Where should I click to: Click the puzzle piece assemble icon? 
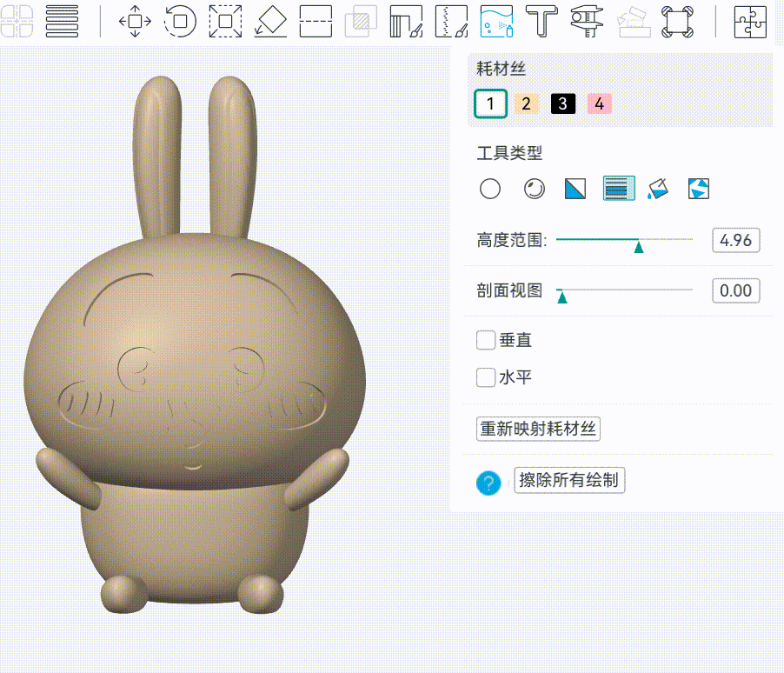750,21
